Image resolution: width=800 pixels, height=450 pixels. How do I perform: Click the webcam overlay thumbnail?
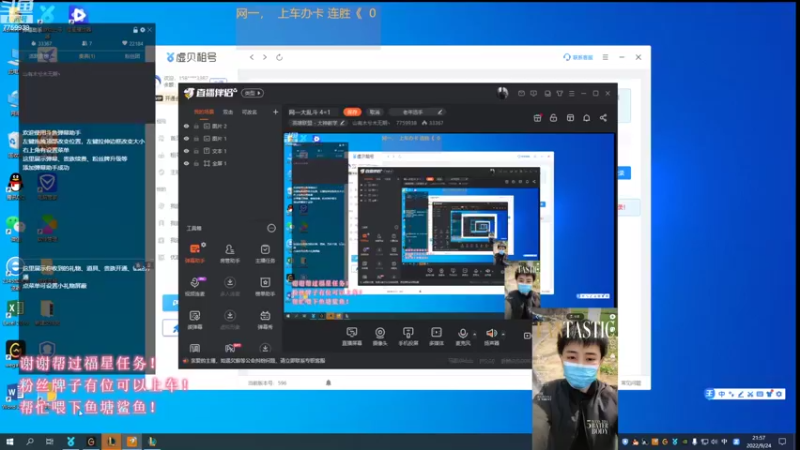(575, 379)
